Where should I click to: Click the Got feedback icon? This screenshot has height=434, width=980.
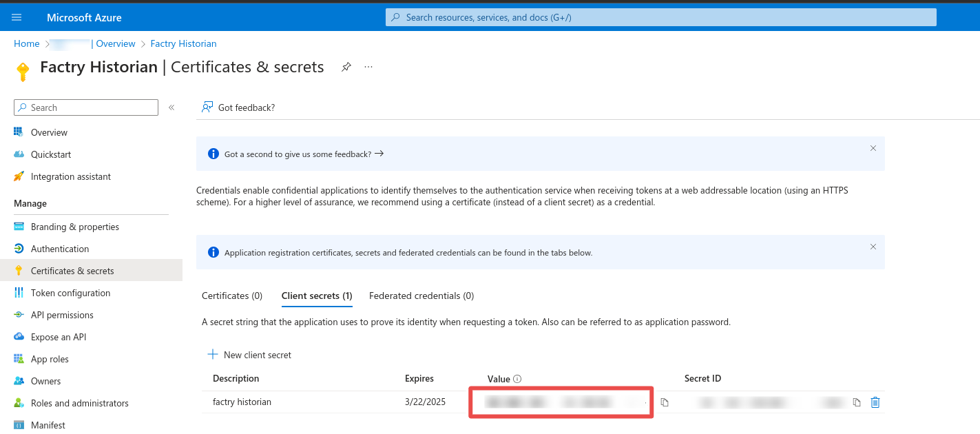tap(207, 107)
